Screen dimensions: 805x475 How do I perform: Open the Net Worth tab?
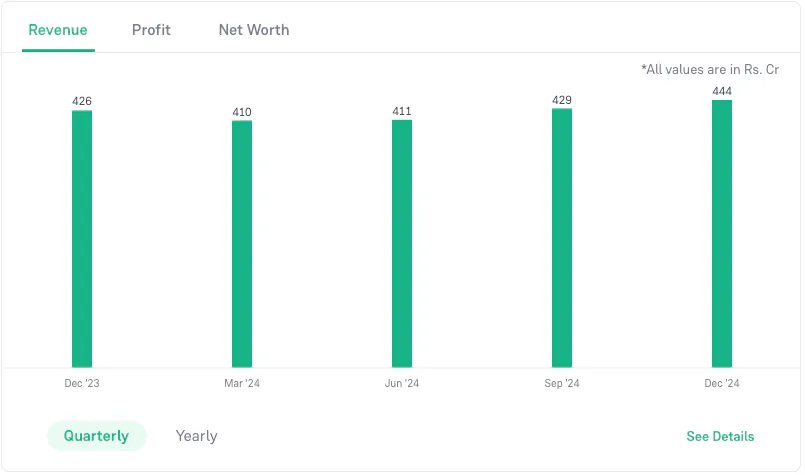tap(254, 30)
